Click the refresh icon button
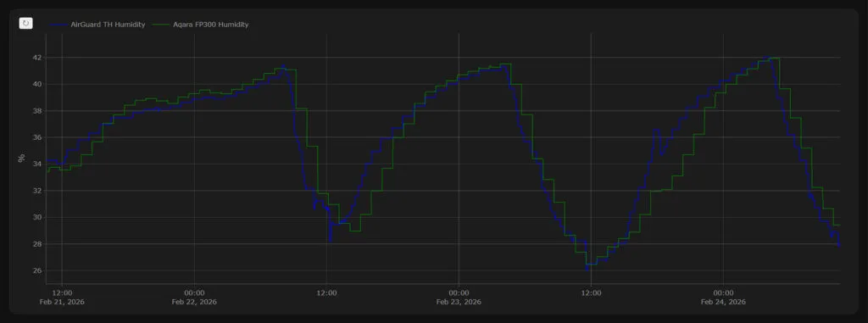 [26, 23]
